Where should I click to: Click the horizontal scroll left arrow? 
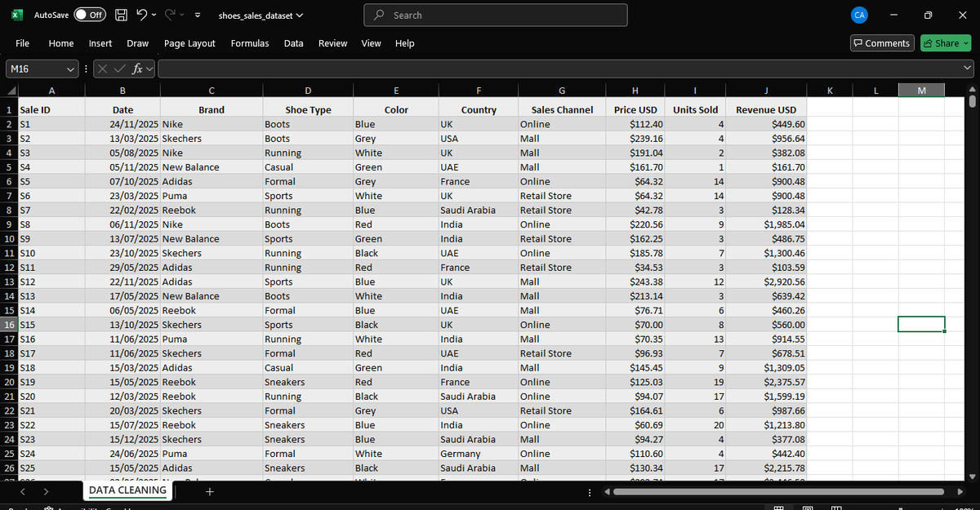(608, 491)
